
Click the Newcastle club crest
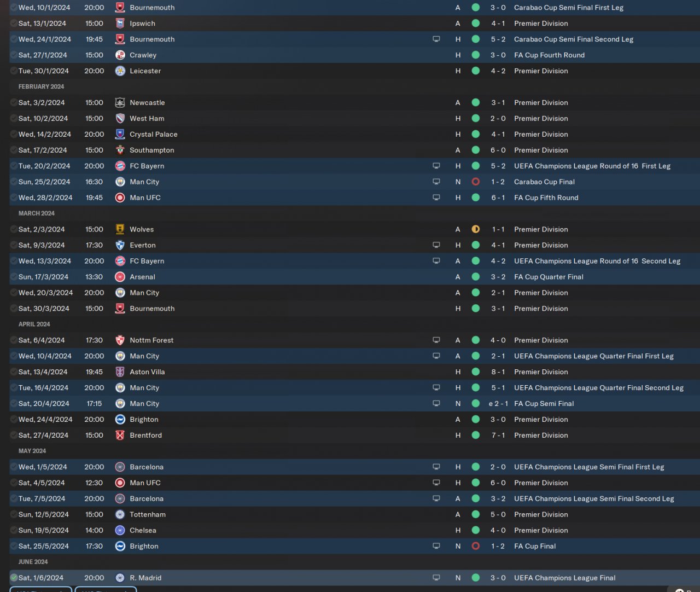[120, 102]
